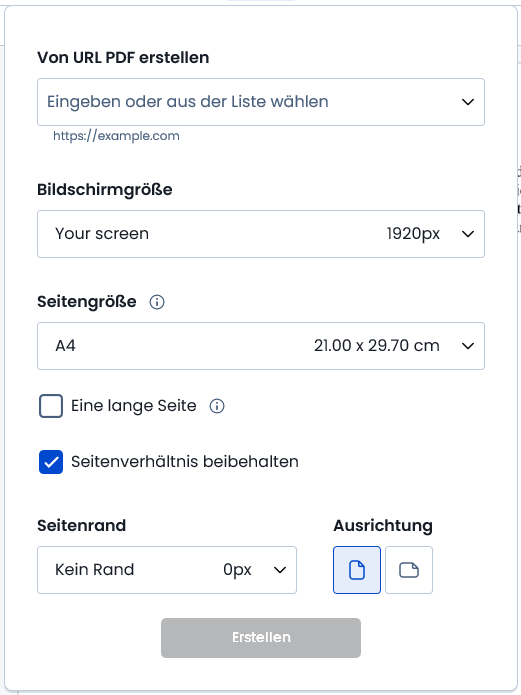
Task: Click the Erstellen button
Action: (261, 638)
